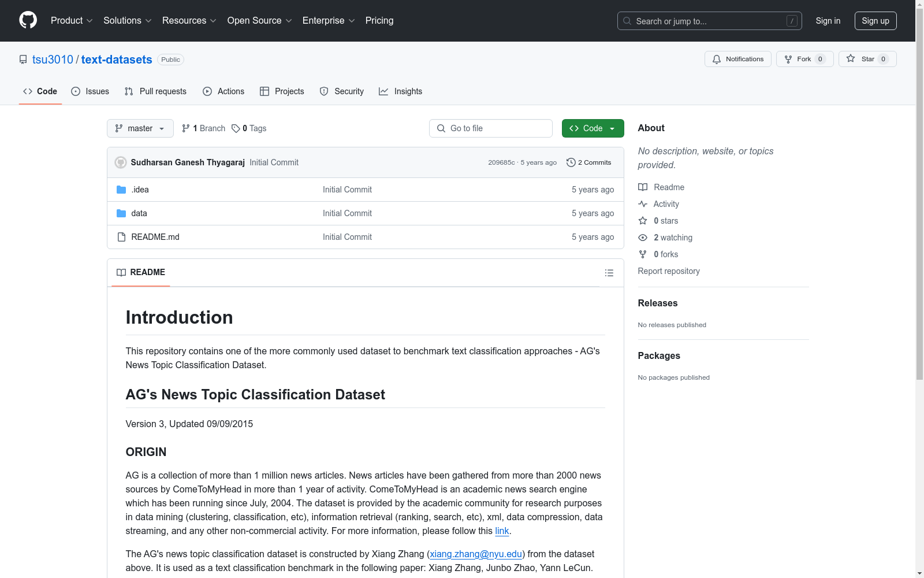Screen dimensions: 924x578
Task: Click the GitHub logo icon
Action: 28,20
